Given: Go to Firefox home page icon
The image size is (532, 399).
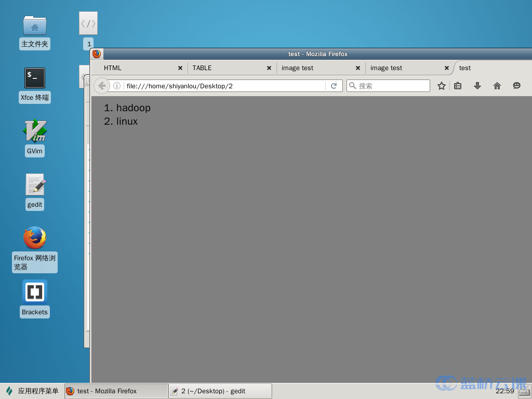Looking at the screenshot, I should [x=497, y=86].
